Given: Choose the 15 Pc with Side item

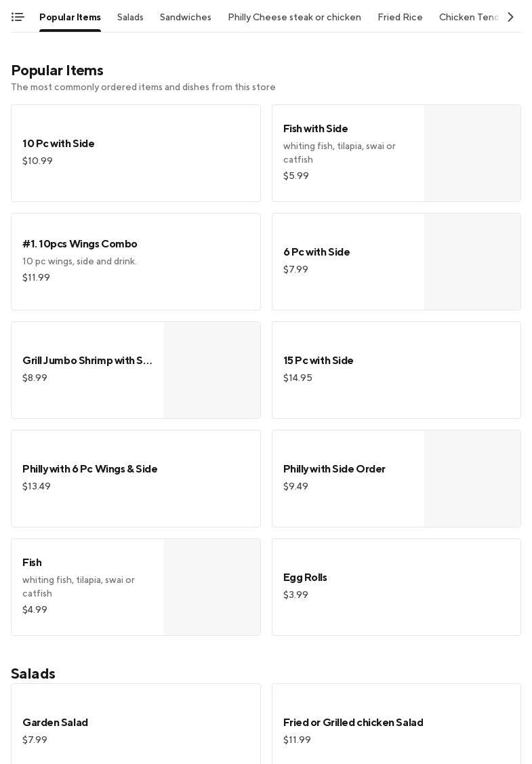Looking at the screenshot, I should point(396,370).
